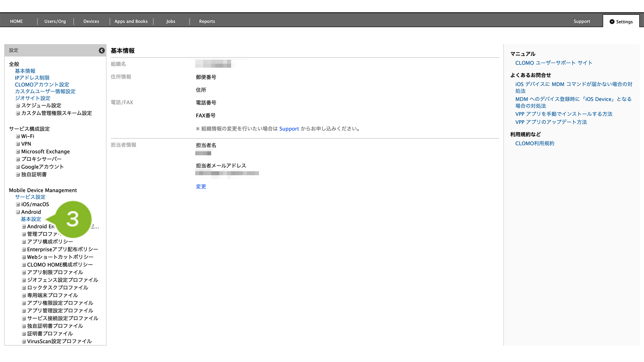Image resolution: width=644 pixels, height=362 pixels.
Task: Click the 変更 link under contact info
Action: point(201,187)
